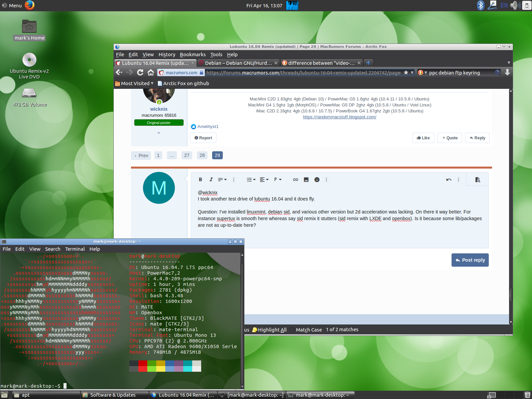Click the macrumors.com site identity button
Viewport: 532px width, 399px height.
click(181, 72)
